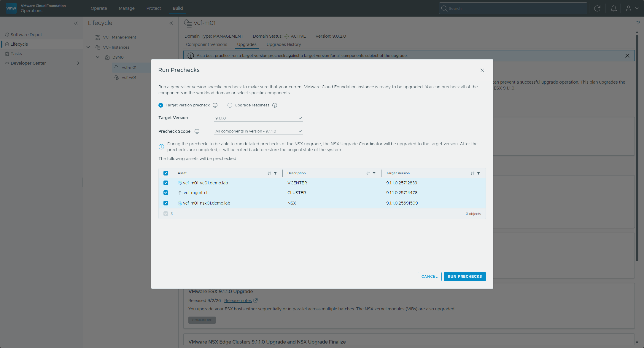This screenshot has width=644, height=348.
Task: Click the help question mark icon
Action: click(638, 23)
